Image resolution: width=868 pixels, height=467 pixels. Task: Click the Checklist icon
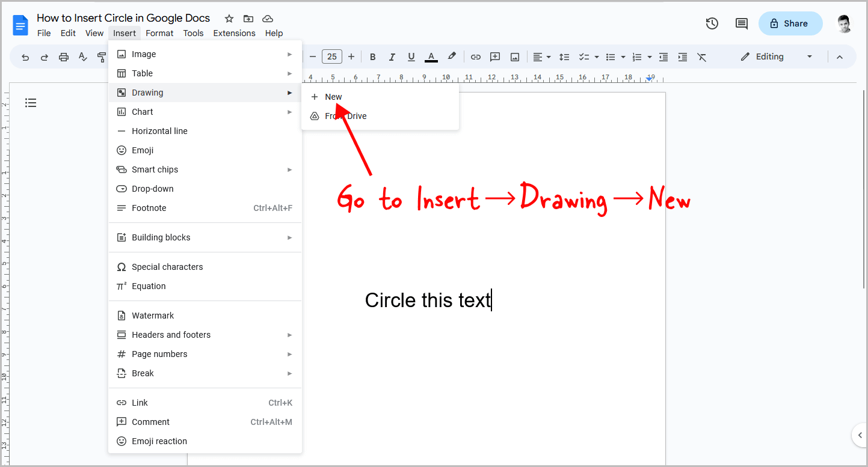pyautogui.click(x=583, y=57)
